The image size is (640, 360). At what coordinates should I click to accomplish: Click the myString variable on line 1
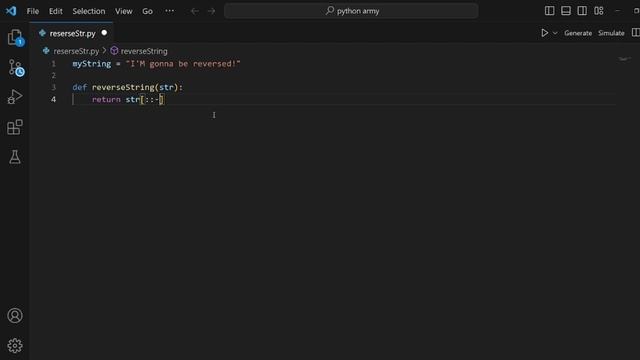click(91, 64)
